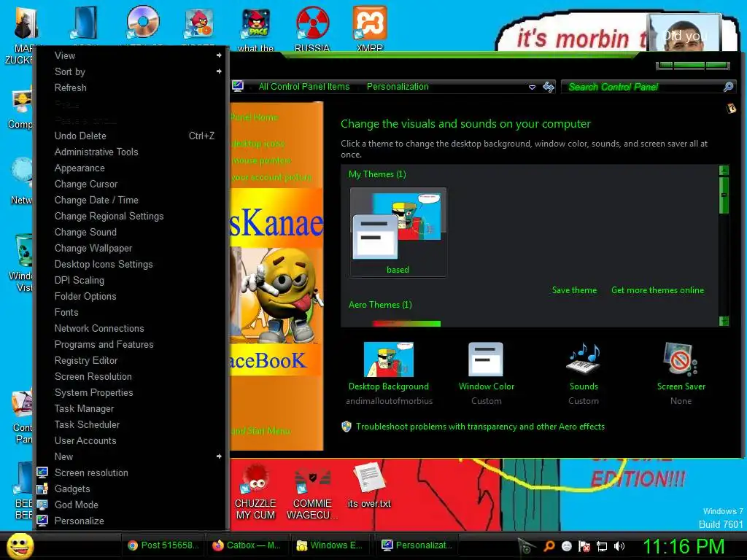Click the volume speaker tray icon
This screenshot has width=747, height=560.
tap(619, 546)
